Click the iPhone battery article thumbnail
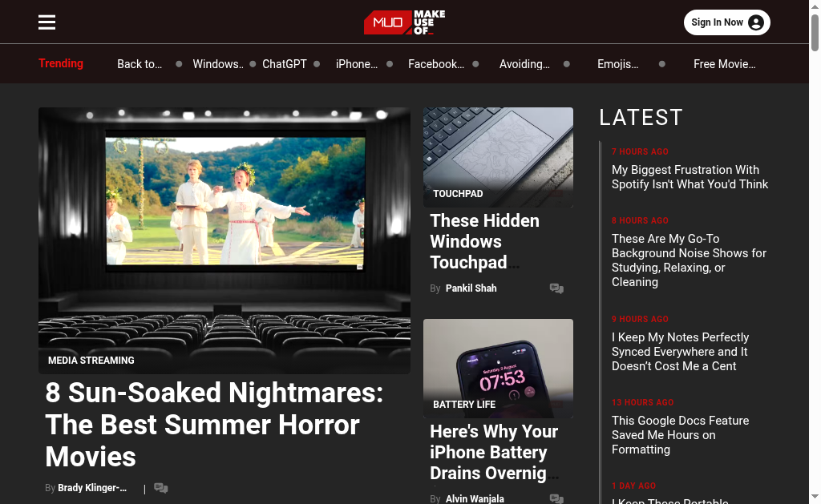 click(x=498, y=369)
